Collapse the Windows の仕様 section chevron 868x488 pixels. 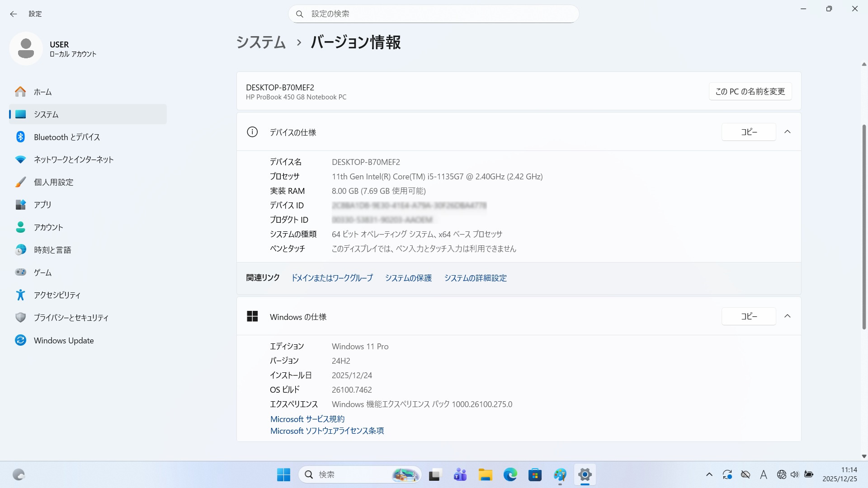[x=787, y=316]
